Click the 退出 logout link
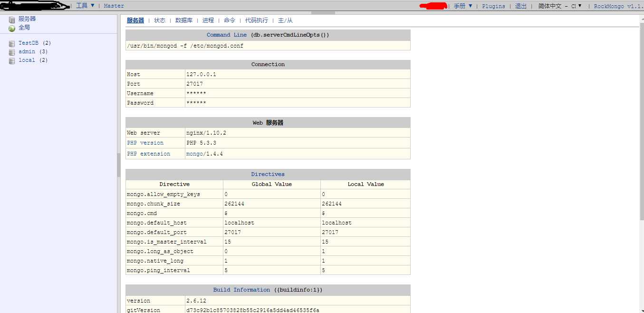This screenshot has width=644, height=313. [x=521, y=6]
